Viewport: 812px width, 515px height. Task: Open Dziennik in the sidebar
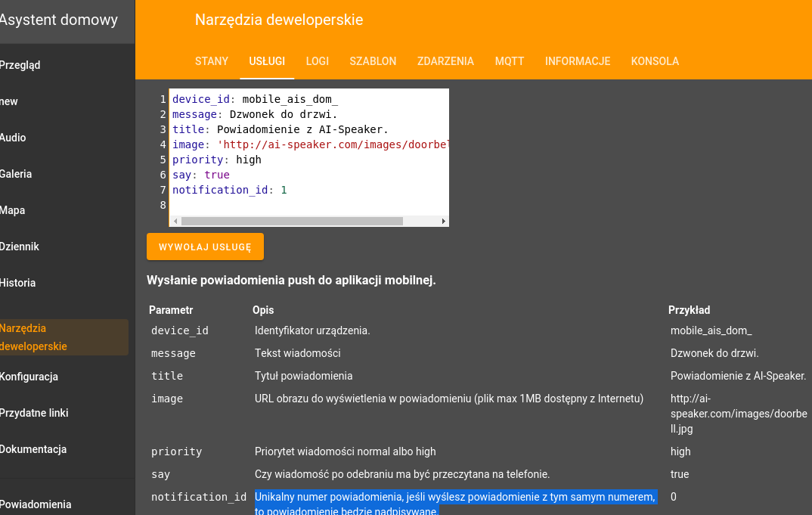click(20, 247)
